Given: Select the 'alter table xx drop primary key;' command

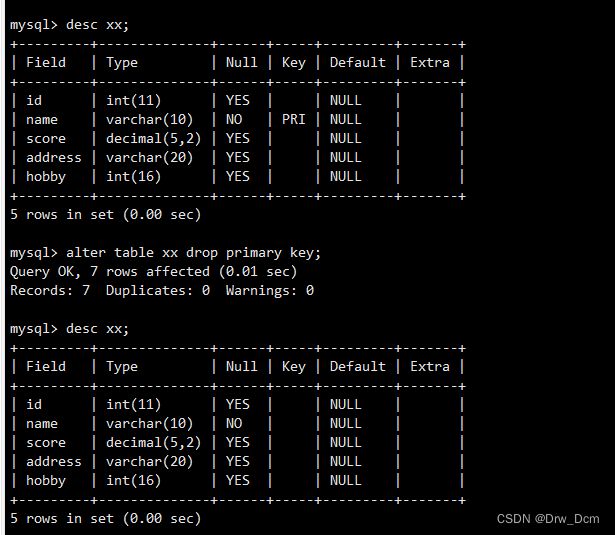Looking at the screenshot, I should click(193, 253).
